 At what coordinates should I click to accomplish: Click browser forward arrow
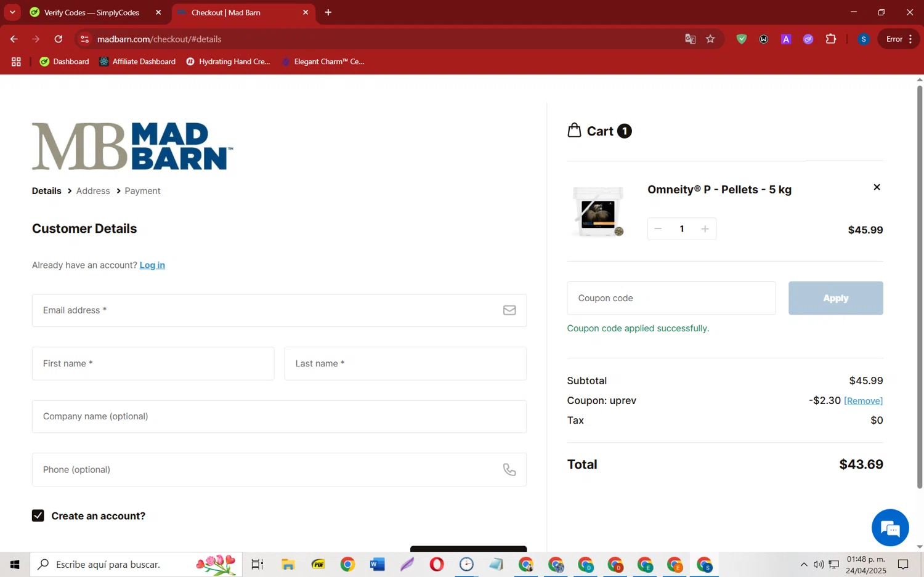tap(36, 39)
